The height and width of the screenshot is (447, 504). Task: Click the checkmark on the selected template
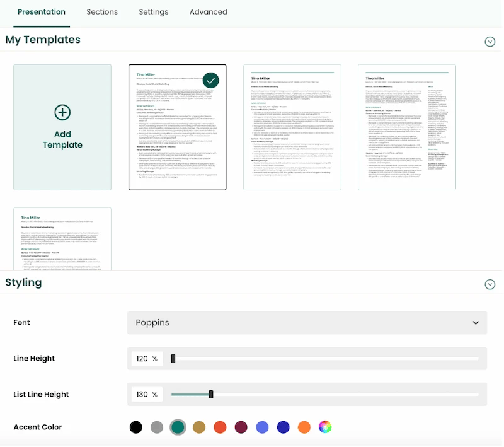click(211, 81)
